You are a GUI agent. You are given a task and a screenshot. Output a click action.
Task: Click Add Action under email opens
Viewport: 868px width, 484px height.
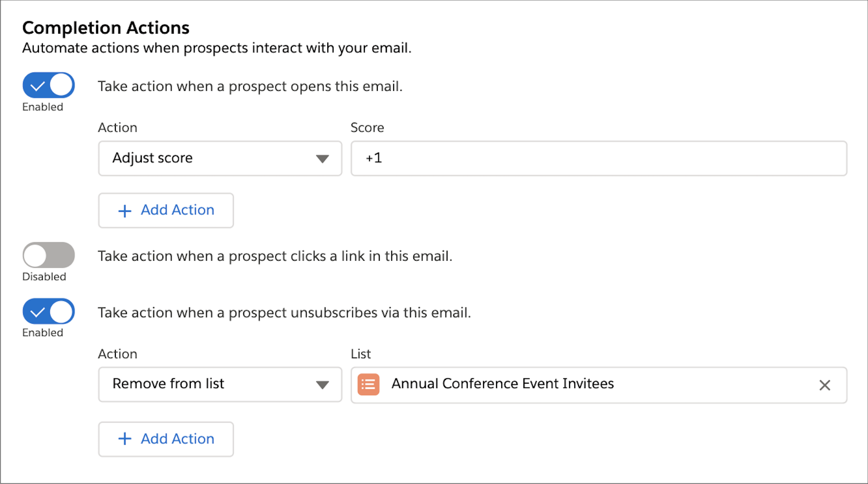click(x=166, y=210)
